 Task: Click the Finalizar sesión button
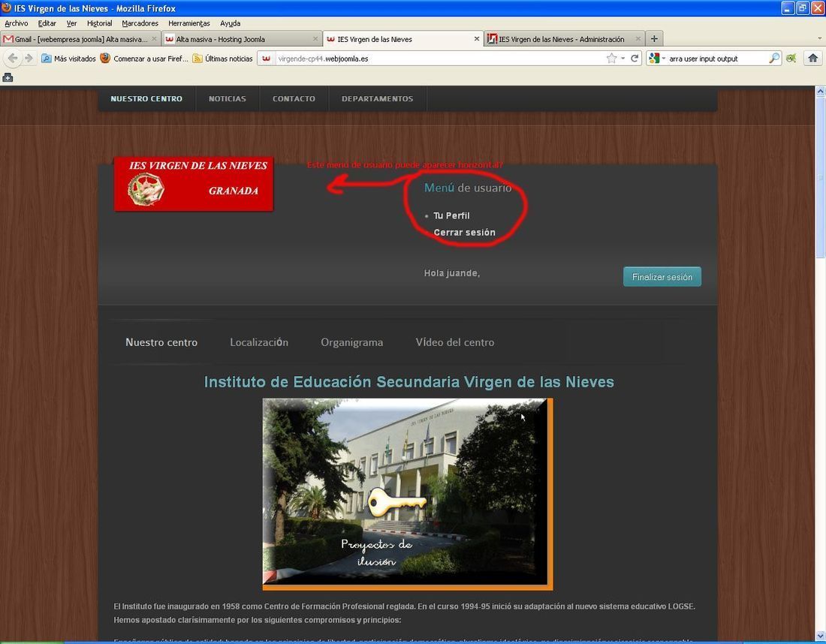point(662,277)
